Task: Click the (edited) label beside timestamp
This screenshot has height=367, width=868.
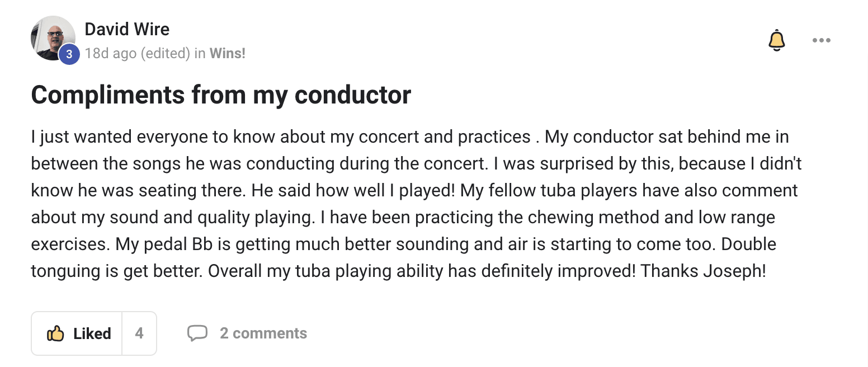Action: [166, 54]
